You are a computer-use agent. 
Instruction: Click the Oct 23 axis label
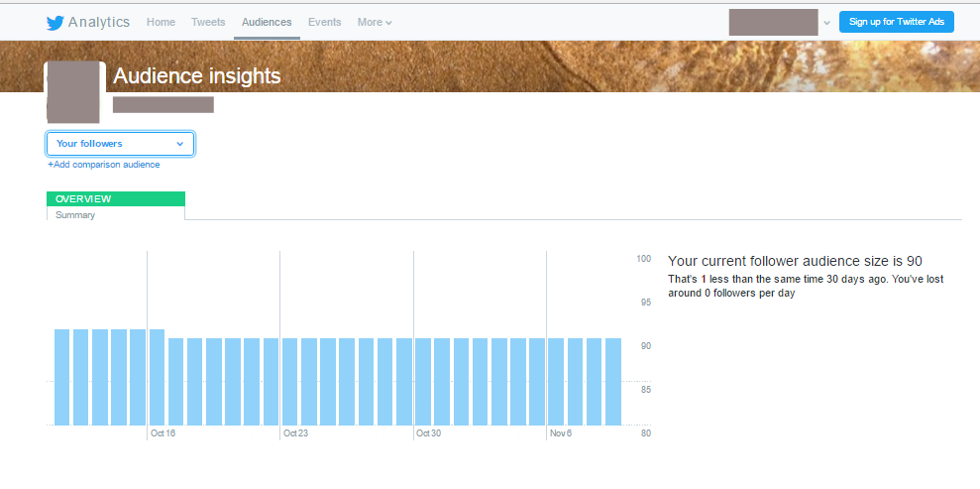(295, 433)
